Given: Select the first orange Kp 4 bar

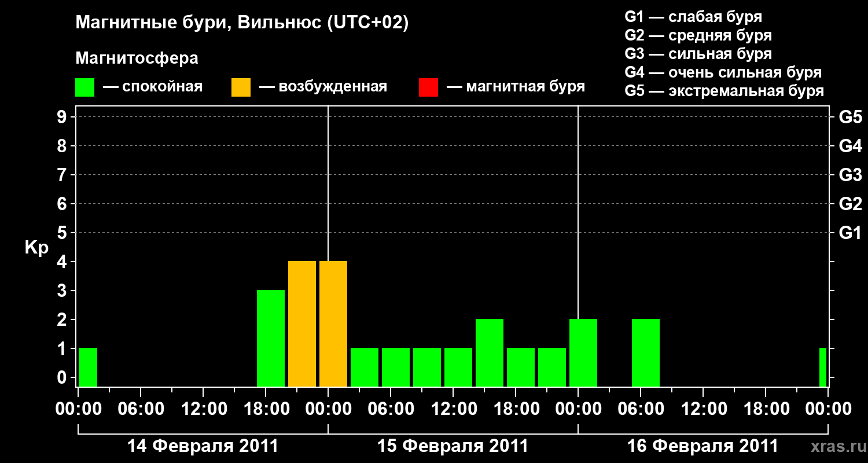Looking at the screenshot, I should (302, 324).
